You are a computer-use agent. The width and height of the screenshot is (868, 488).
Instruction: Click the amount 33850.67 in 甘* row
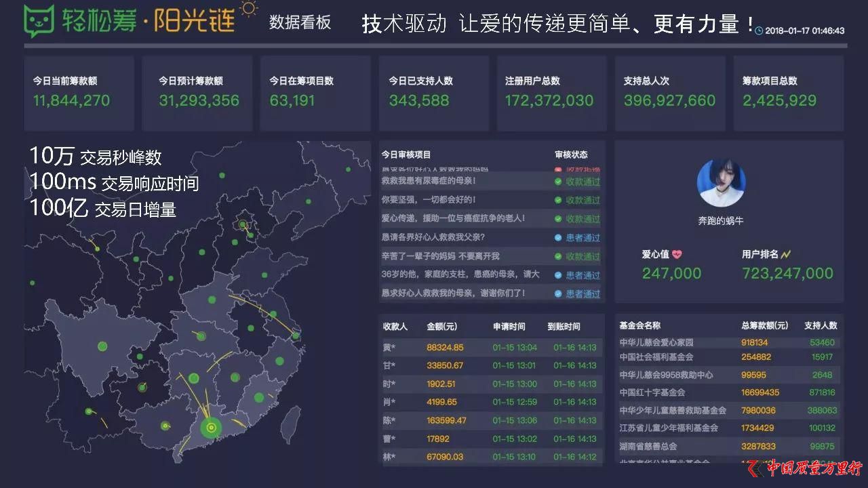[x=445, y=366]
